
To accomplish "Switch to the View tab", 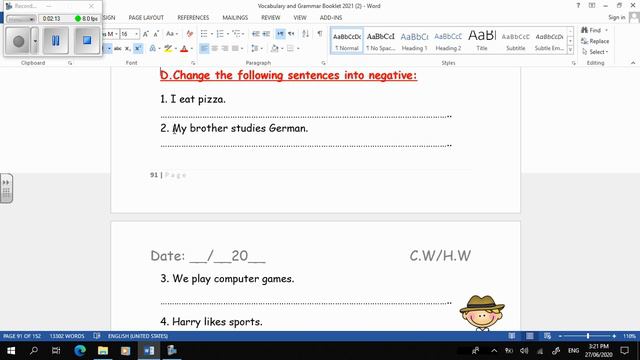I will click(x=300, y=18).
